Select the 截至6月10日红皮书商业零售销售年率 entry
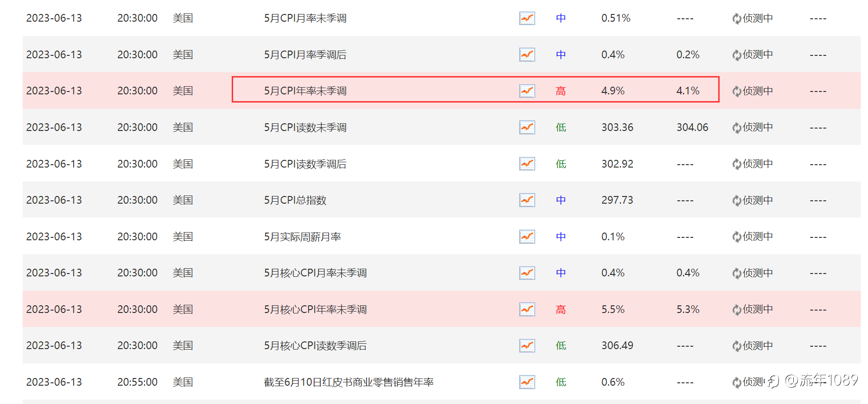Viewport: 868px width, 404px height. coord(348,382)
